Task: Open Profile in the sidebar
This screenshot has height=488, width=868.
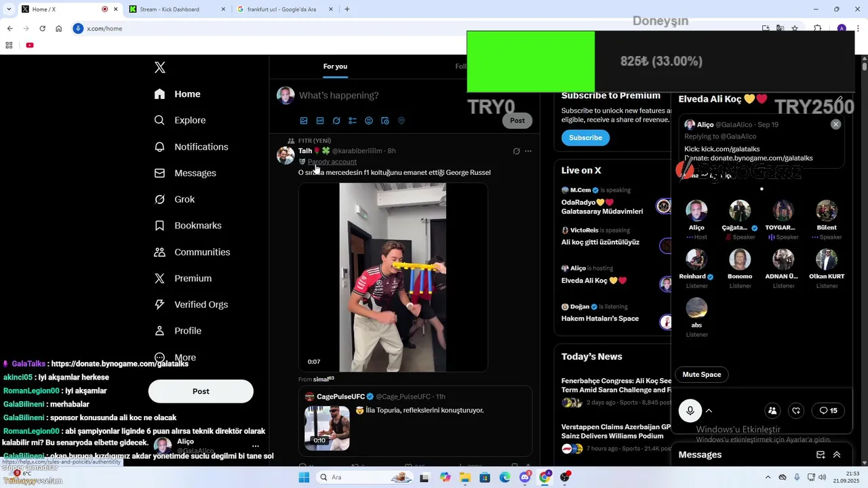Action: pyautogui.click(x=178, y=331)
